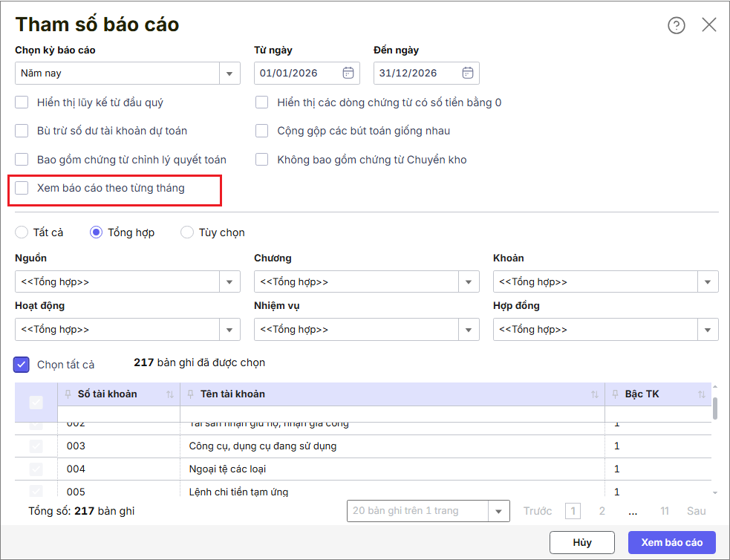Click pin icon in Bậc TK column
This screenshot has width=730, height=560.
pos(615,394)
